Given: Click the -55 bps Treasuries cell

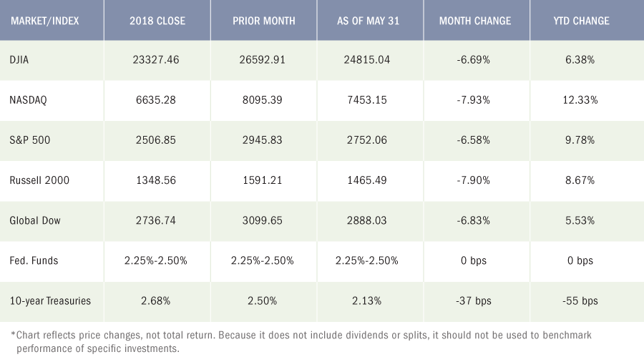Looking at the screenshot, I should click(x=580, y=301).
